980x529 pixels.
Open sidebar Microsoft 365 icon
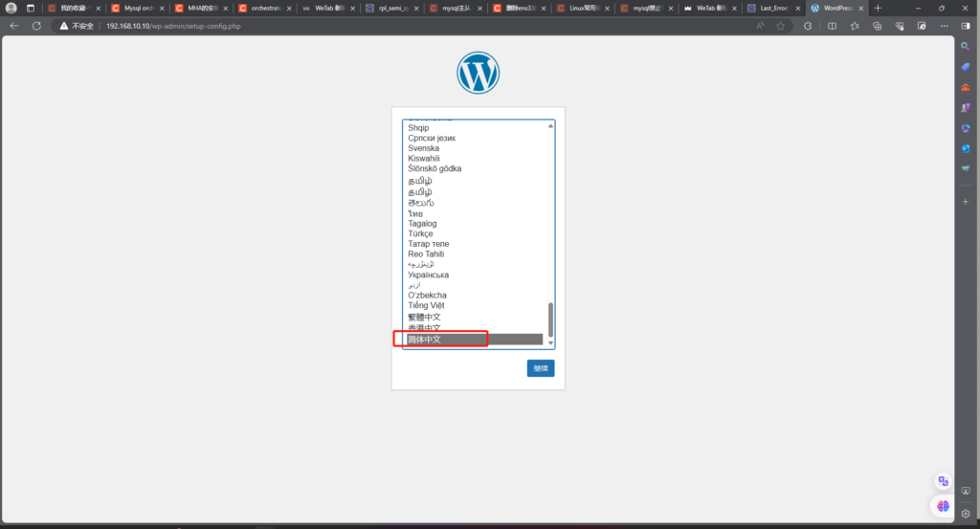pos(966,128)
